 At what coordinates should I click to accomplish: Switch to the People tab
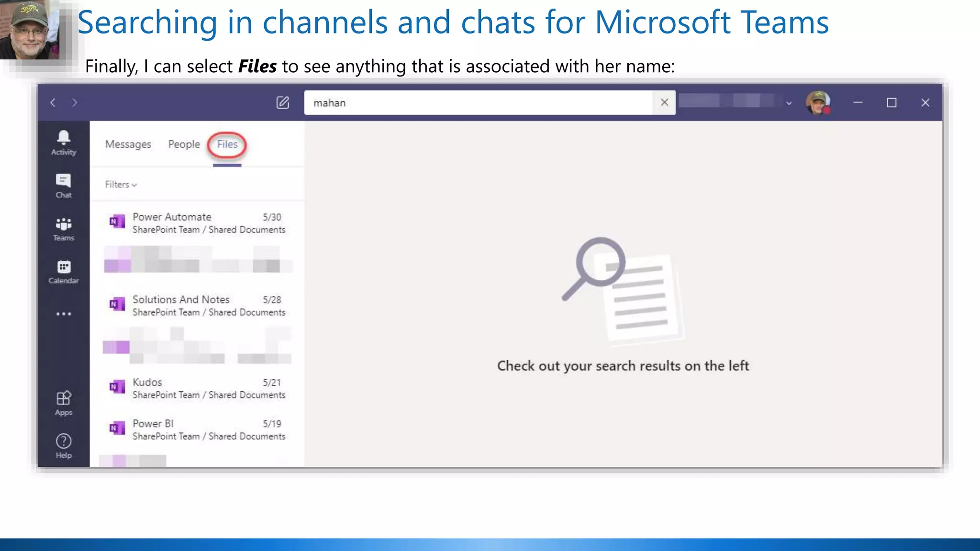pyautogui.click(x=184, y=144)
